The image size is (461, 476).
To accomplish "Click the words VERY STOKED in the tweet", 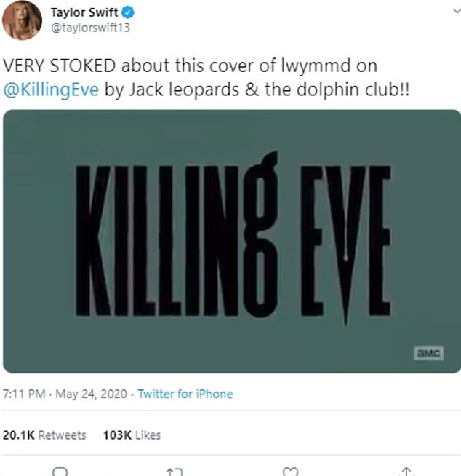I will [x=59, y=64].
